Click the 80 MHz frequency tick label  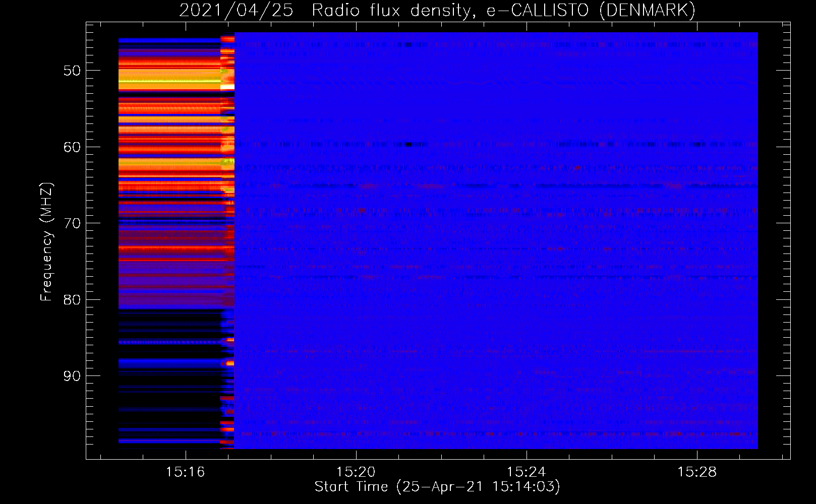(x=72, y=300)
